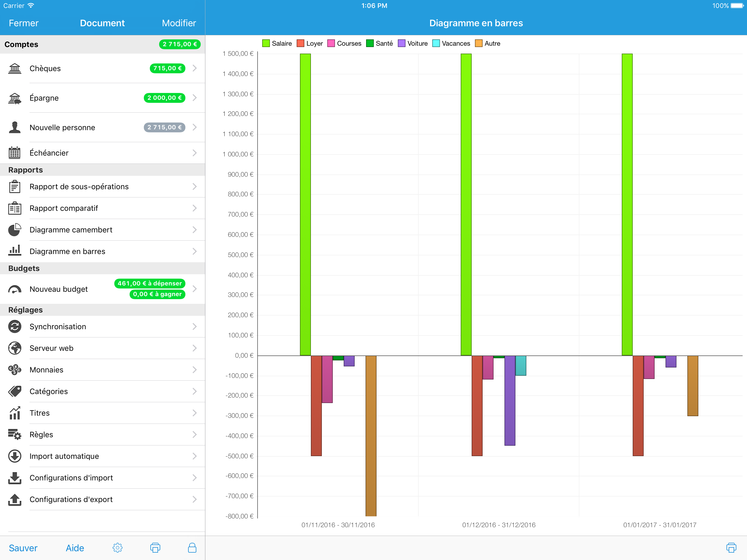Tap the Fermer button
The image size is (747, 560).
[24, 23]
